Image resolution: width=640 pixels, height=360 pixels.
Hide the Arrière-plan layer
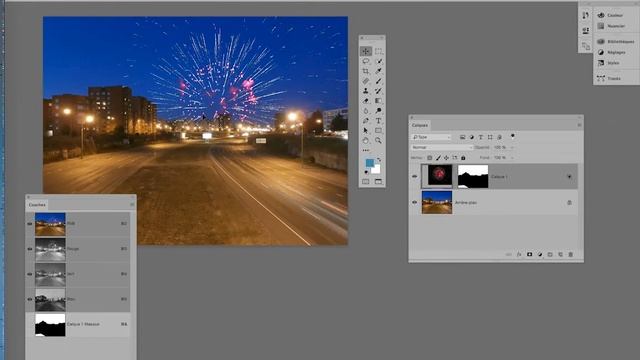(x=415, y=202)
